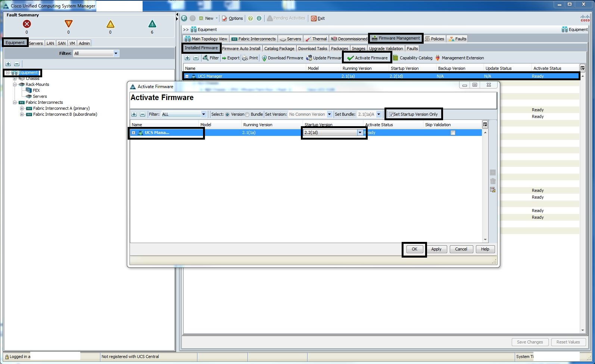Check the Skip Validation box for UCS Manager

[453, 133]
